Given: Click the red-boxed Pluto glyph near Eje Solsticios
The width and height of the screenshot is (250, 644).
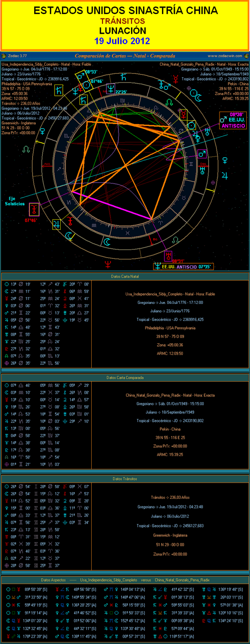Looking at the screenshot, I should pos(35,209).
